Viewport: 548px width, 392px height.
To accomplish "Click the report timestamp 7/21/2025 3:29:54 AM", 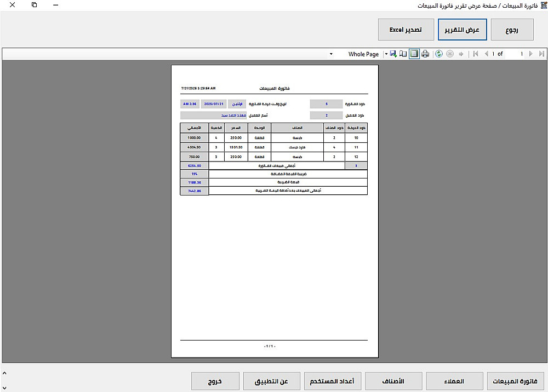I will pos(198,88).
